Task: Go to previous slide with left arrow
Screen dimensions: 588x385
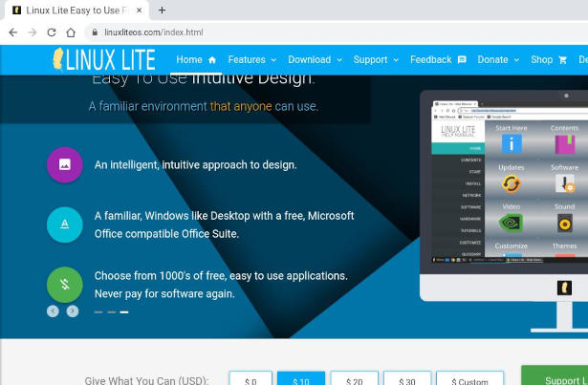Action: 53,310
